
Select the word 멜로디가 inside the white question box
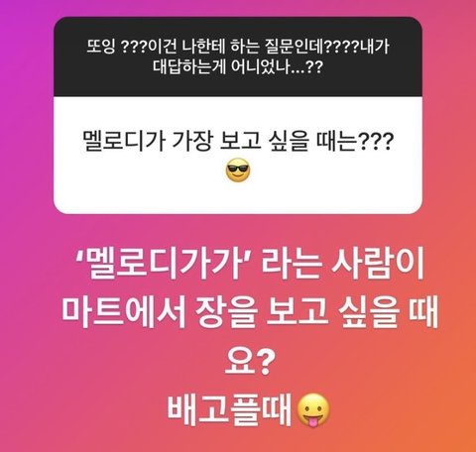124,142
